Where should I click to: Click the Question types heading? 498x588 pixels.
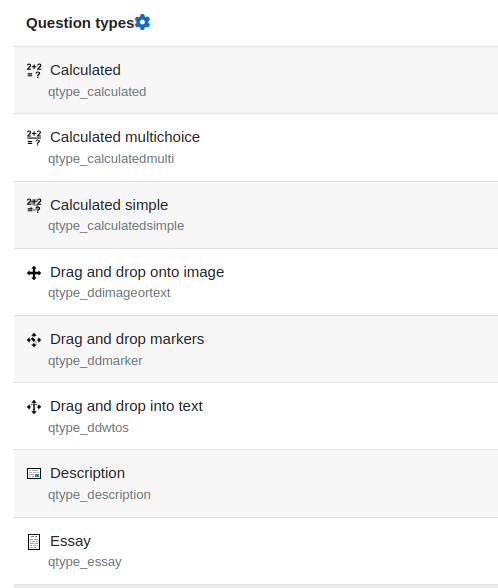click(80, 23)
